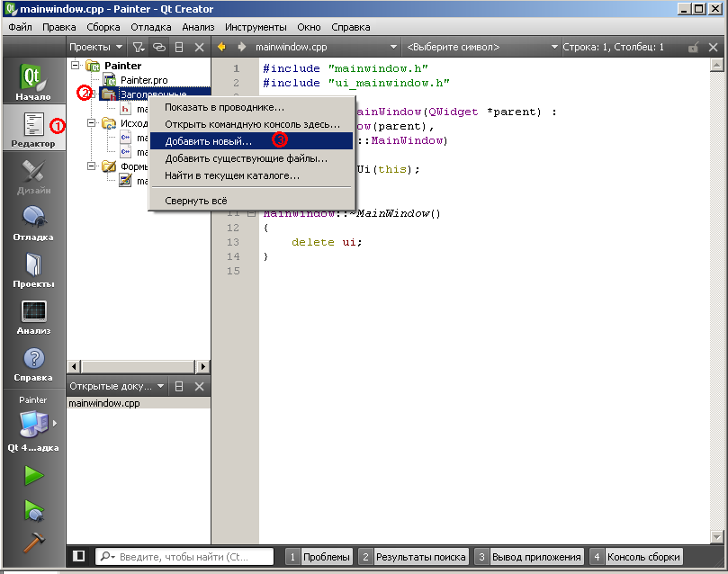The image size is (728, 574).
Task: Open the Начало welcome mode
Action: (33, 81)
